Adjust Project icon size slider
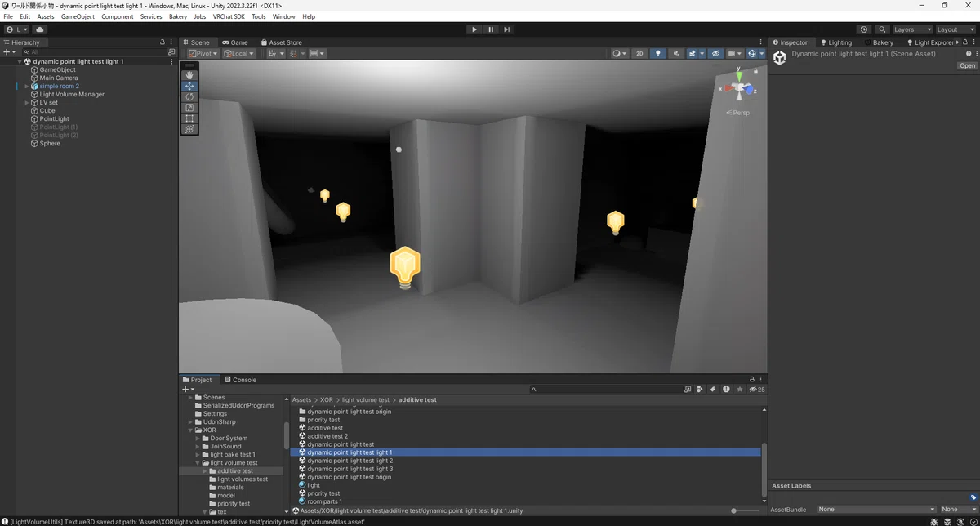The width and height of the screenshot is (980, 526). pos(743,510)
